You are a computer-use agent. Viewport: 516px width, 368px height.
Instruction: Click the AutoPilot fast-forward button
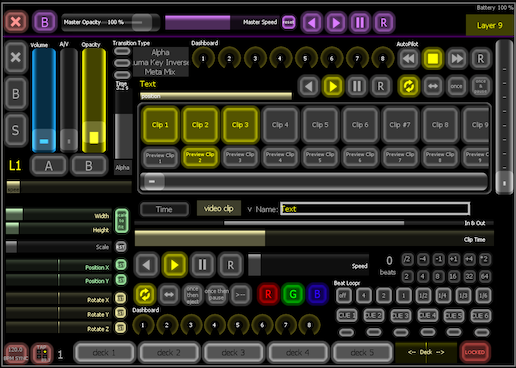[457, 59]
